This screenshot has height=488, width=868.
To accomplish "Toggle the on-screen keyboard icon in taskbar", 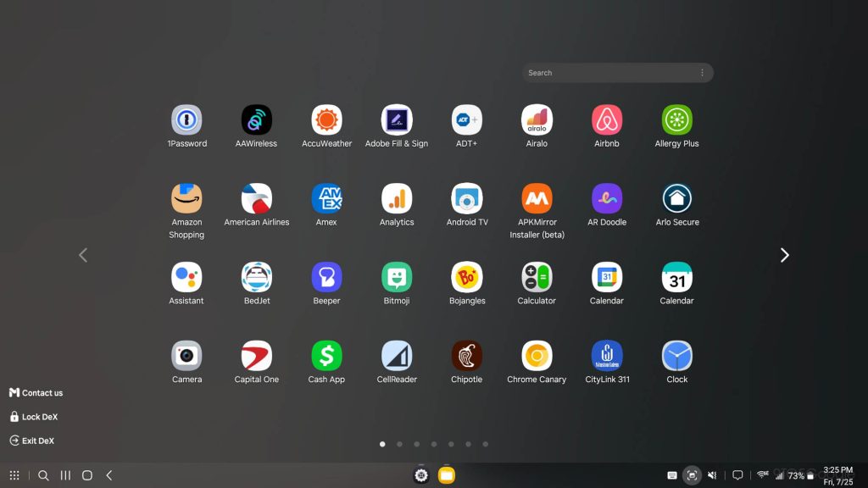I will pos(672,475).
